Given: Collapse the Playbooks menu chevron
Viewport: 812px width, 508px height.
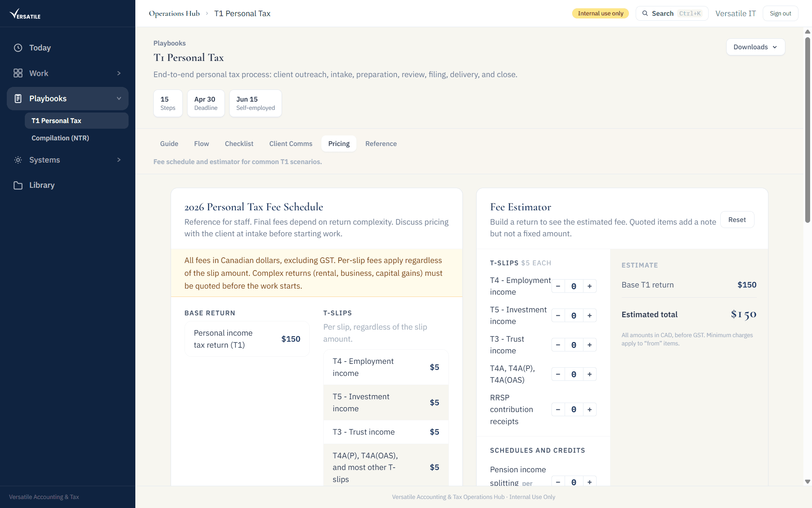Looking at the screenshot, I should tap(119, 99).
